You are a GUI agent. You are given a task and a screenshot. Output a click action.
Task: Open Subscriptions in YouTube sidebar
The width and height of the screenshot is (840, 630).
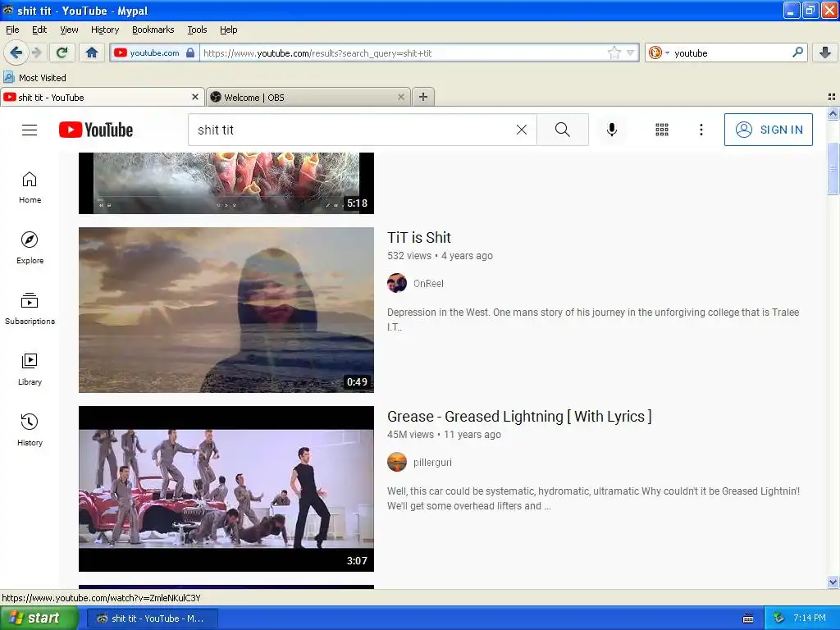pyautogui.click(x=30, y=308)
